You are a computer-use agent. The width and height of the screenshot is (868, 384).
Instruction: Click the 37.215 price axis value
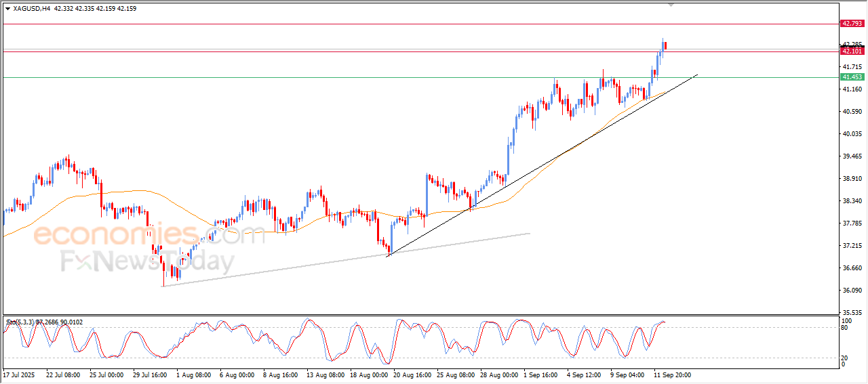click(852, 246)
